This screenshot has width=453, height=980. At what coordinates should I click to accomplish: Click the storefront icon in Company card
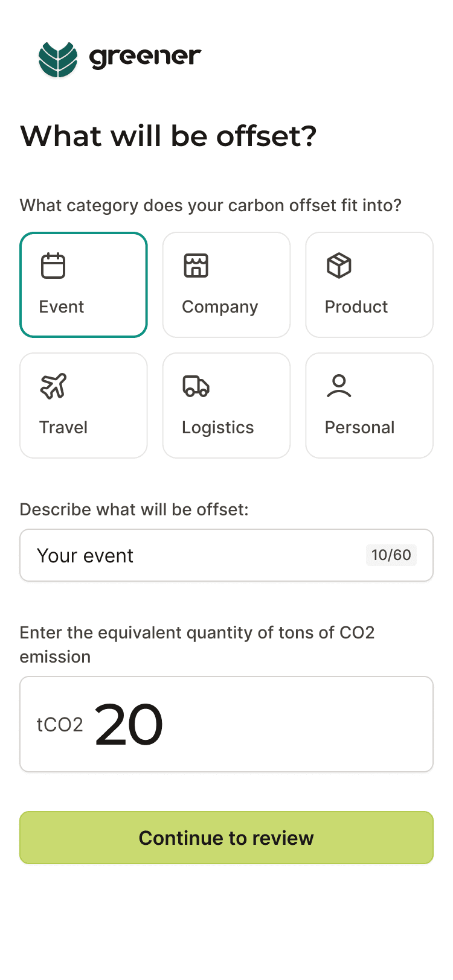click(196, 266)
